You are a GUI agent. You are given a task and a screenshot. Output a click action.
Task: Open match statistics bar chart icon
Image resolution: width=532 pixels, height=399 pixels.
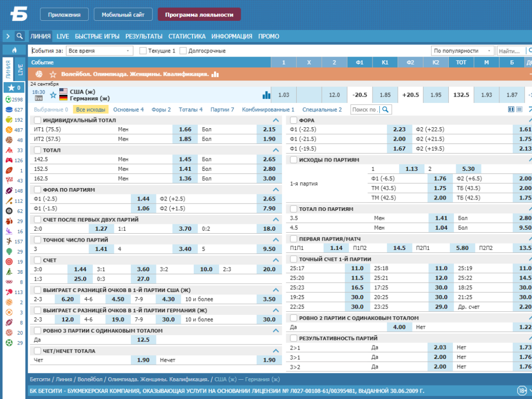(x=267, y=95)
